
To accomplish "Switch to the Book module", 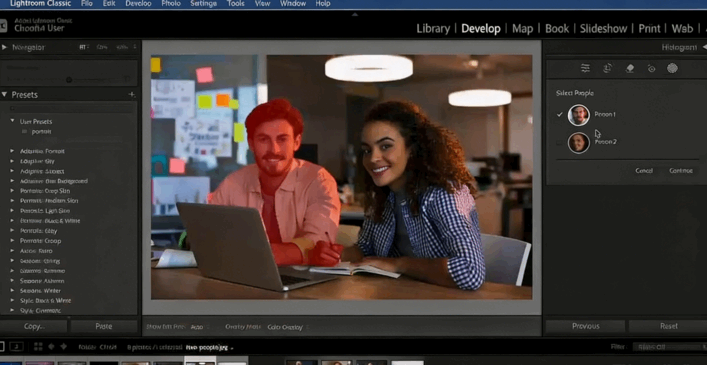I will tap(557, 28).
